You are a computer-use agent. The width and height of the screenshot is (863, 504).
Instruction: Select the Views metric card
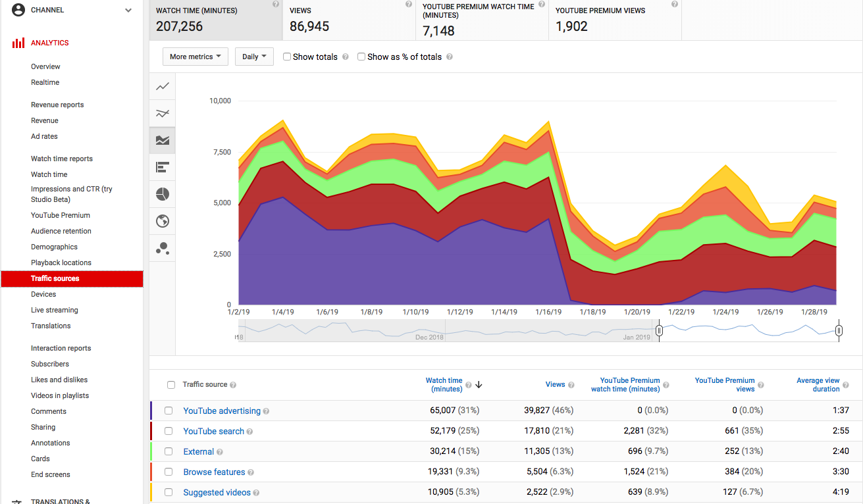coord(350,20)
